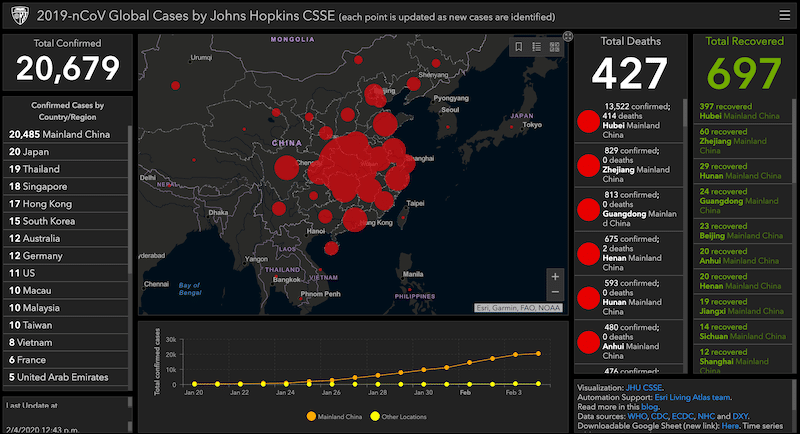Select Thailand in confirmed cases list
The width and height of the screenshot is (800, 434).
click(x=66, y=169)
